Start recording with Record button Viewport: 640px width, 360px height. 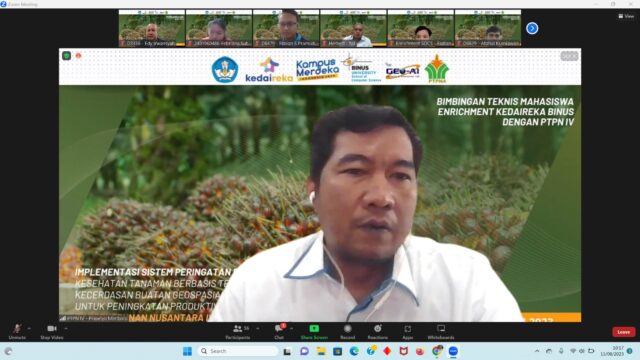click(x=348, y=331)
